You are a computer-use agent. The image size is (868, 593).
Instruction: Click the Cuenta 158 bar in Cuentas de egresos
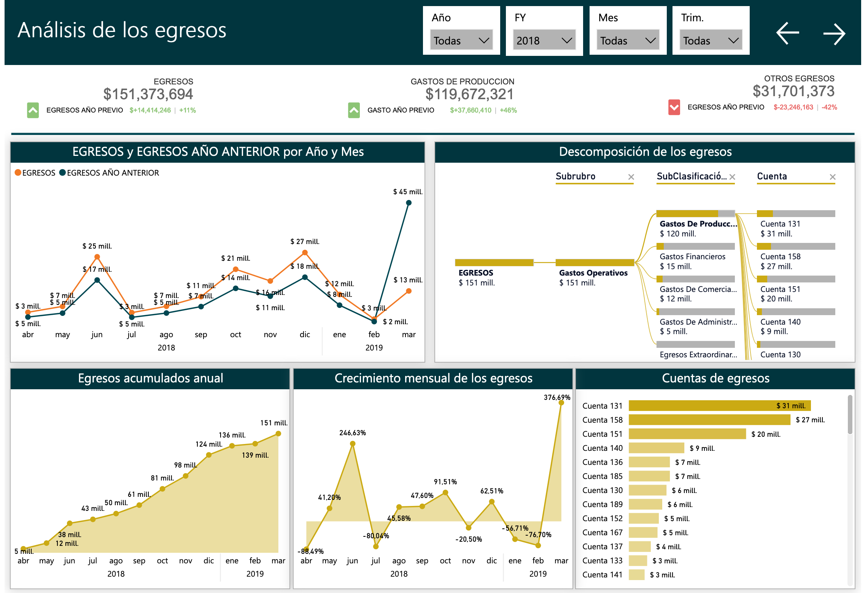click(x=709, y=420)
